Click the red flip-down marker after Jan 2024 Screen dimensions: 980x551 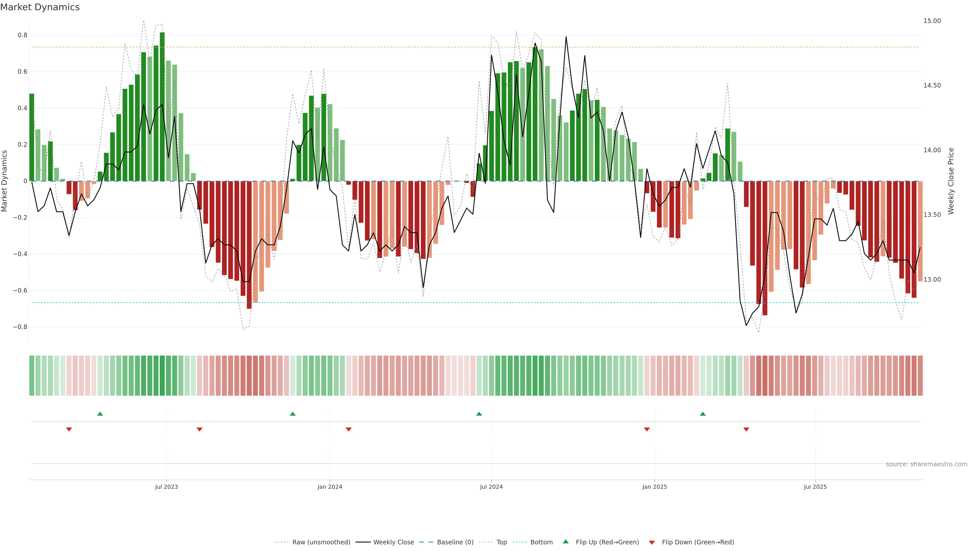pyautogui.click(x=348, y=429)
